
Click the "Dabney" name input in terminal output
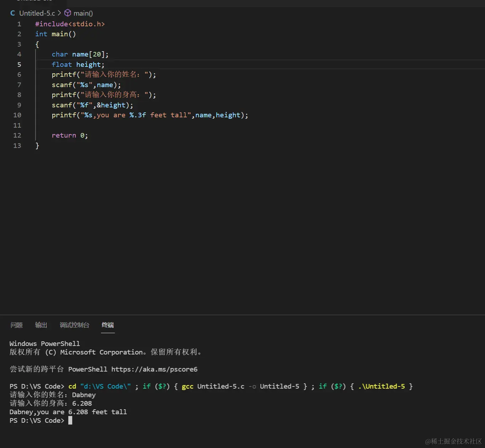coord(84,395)
